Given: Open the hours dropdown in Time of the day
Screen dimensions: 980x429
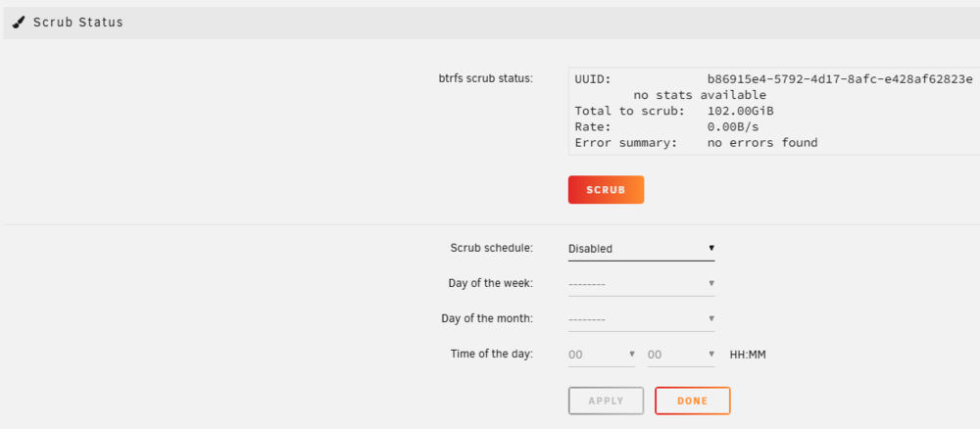Looking at the screenshot, I should point(602,355).
